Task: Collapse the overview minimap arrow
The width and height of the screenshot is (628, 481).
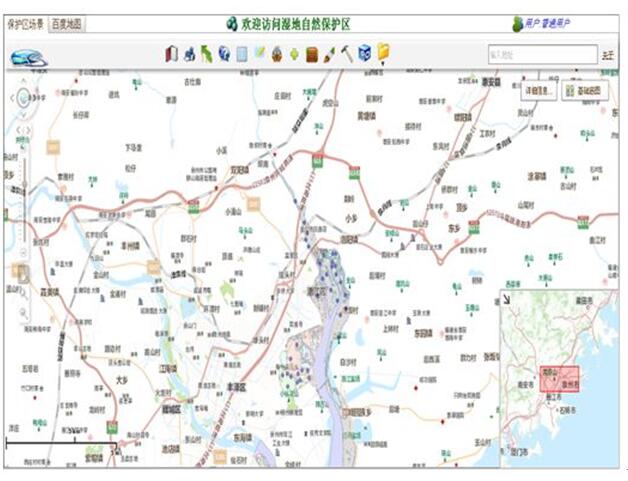Action: [x=506, y=298]
